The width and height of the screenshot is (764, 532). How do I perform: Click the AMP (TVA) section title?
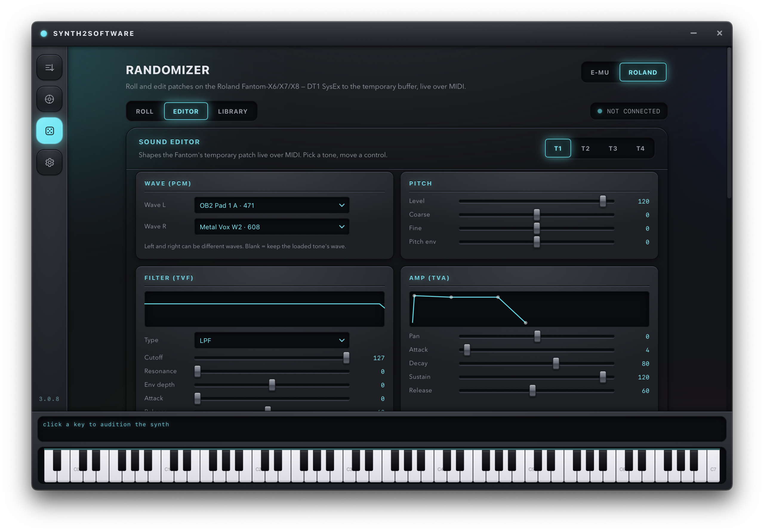point(429,278)
